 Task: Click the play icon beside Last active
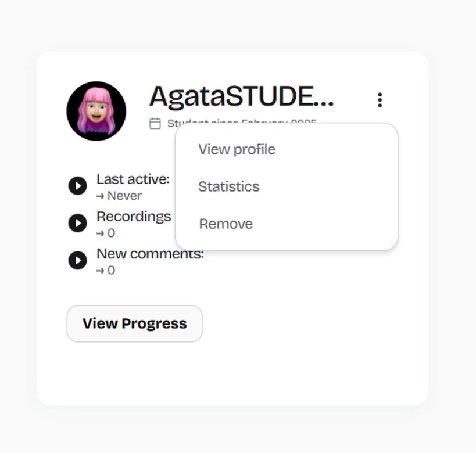[x=78, y=186]
